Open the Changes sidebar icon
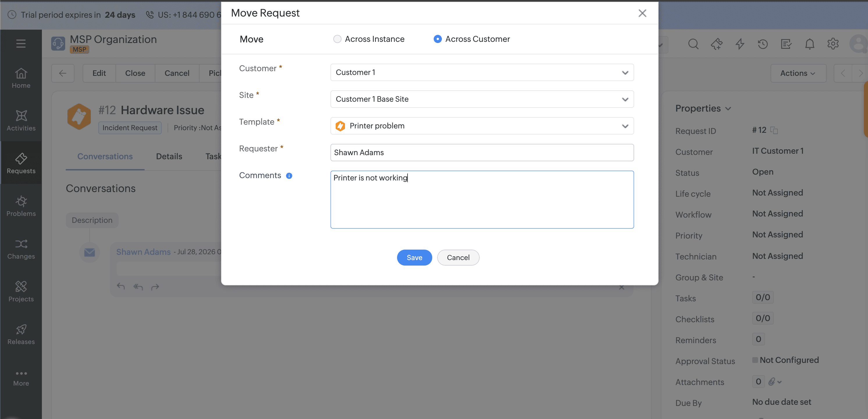 pos(21,249)
